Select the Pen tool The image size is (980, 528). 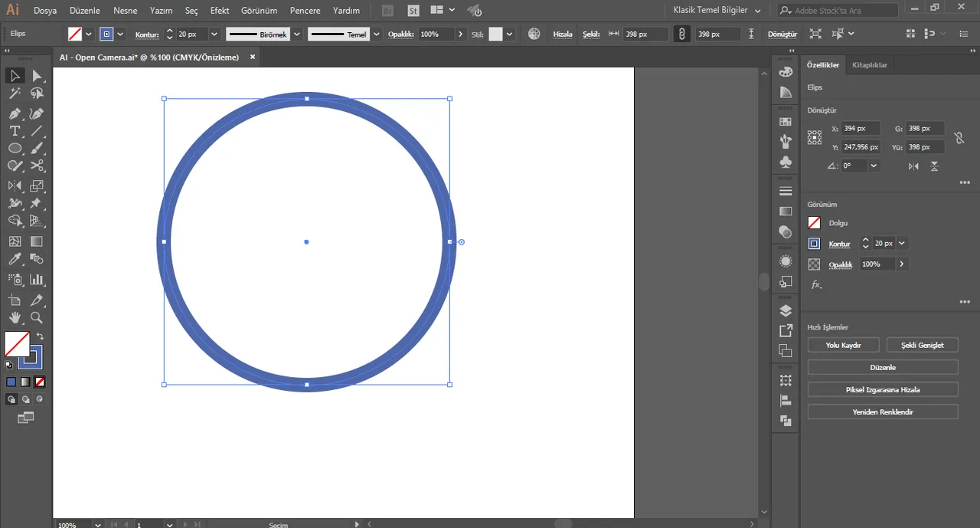(x=15, y=113)
